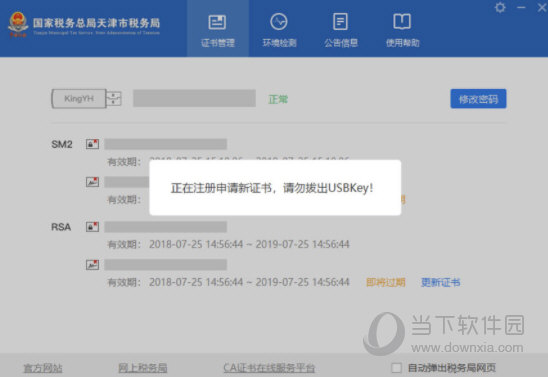Click the settings gear icon
Screen dimensions: 548x377
click(500, 7)
